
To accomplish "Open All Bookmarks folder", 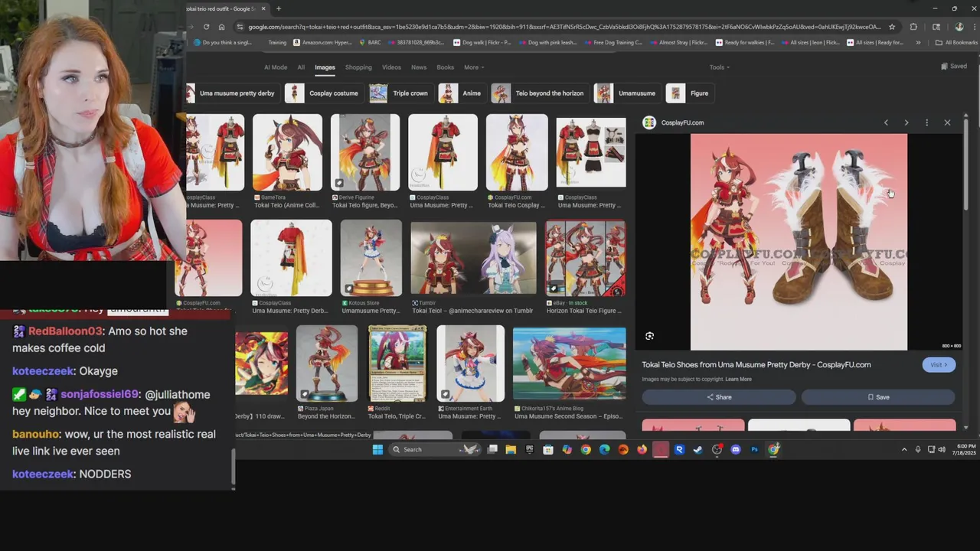I will (x=956, y=43).
